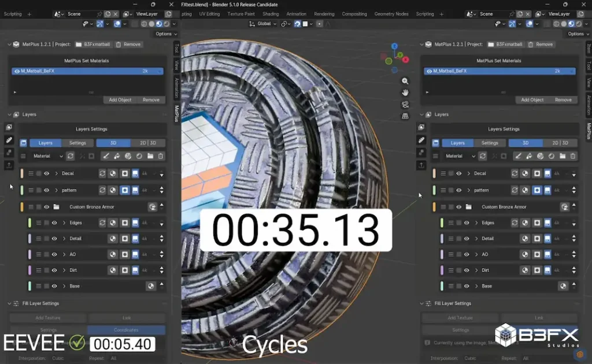This screenshot has height=364, width=592.
Task: Click the paintbrush icon in left panel's layer toolbar
Action: (106, 156)
